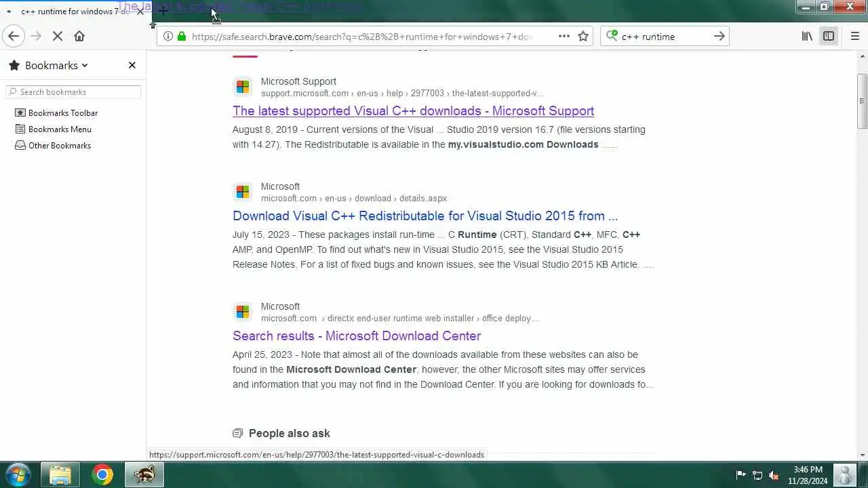Click the active browser taskbar icon
Viewport: 868px width, 488px height.
pyautogui.click(x=144, y=474)
